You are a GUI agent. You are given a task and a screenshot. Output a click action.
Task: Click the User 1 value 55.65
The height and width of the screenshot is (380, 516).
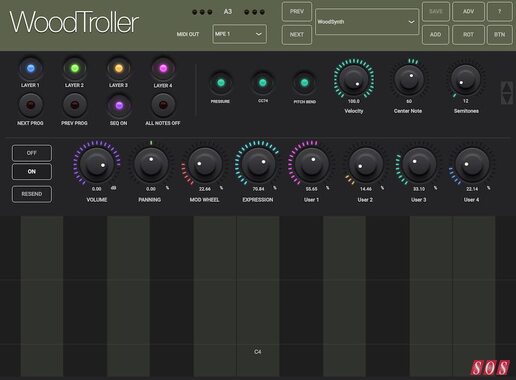[x=312, y=189]
